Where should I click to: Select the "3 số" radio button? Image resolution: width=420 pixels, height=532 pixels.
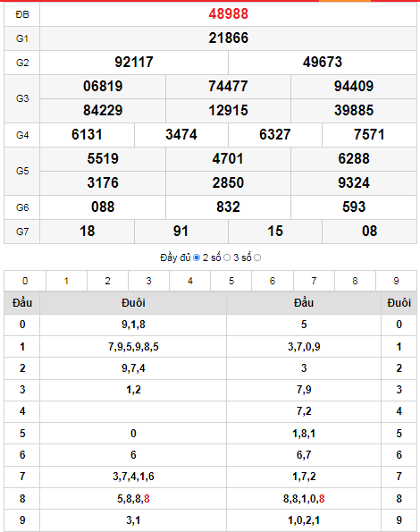[x=257, y=258]
